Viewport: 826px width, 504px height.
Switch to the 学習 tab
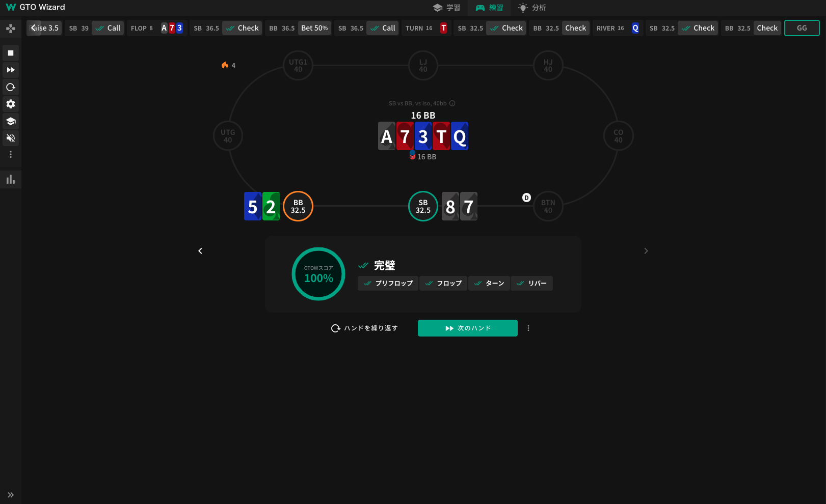[x=446, y=8]
